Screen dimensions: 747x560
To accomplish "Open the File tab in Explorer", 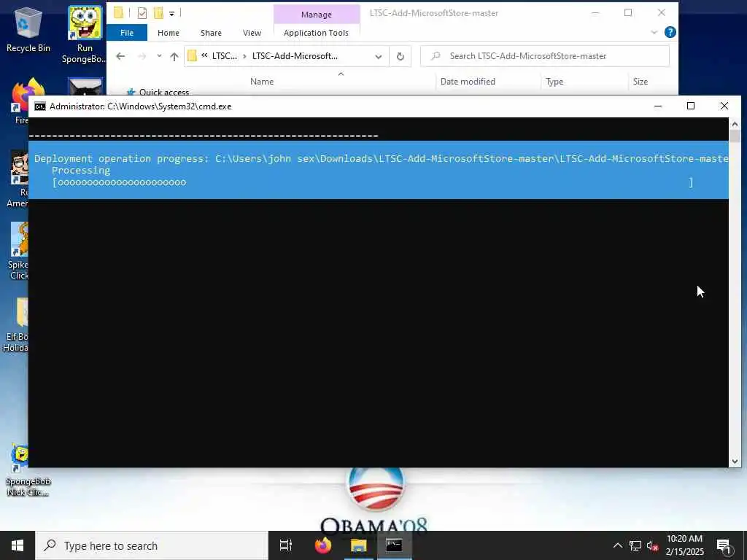I will pyautogui.click(x=127, y=33).
